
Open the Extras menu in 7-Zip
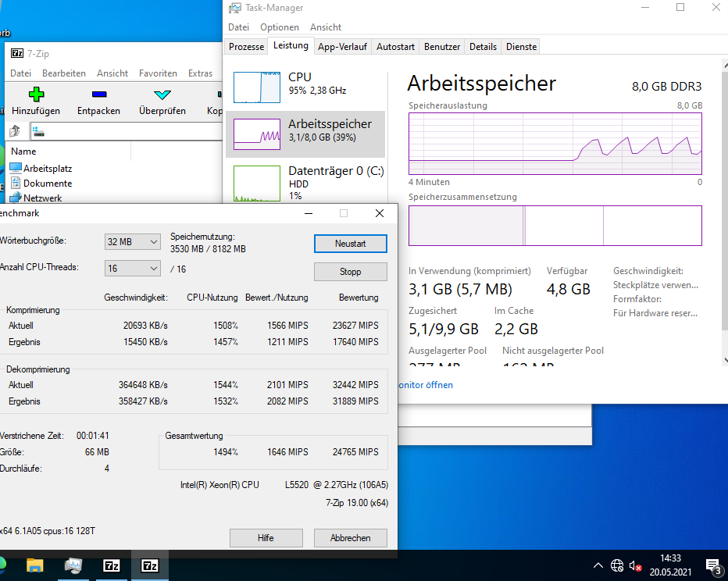click(200, 73)
